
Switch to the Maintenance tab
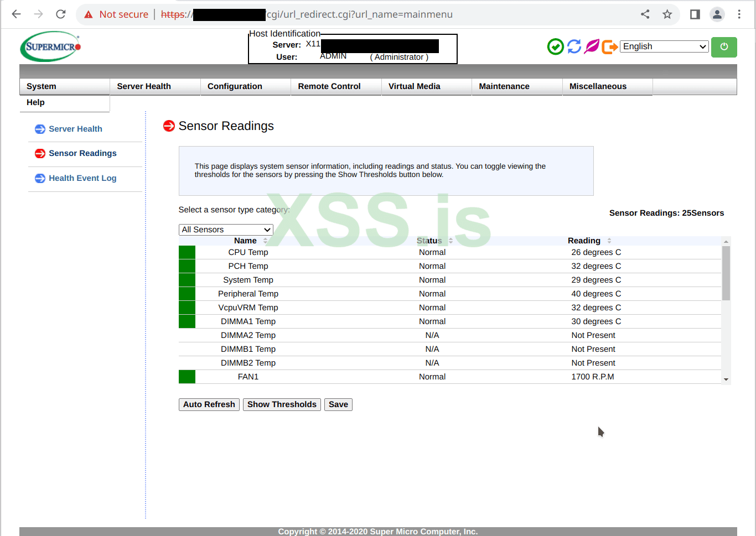(504, 86)
